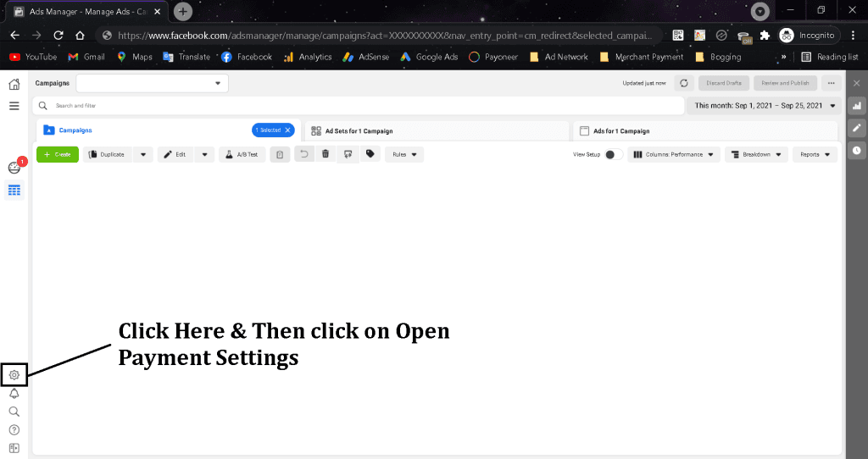The height and width of the screenshot is (459, 868).
Task: Open the hamburger menu in left sidebar
Action: click(x=14, y=106)
